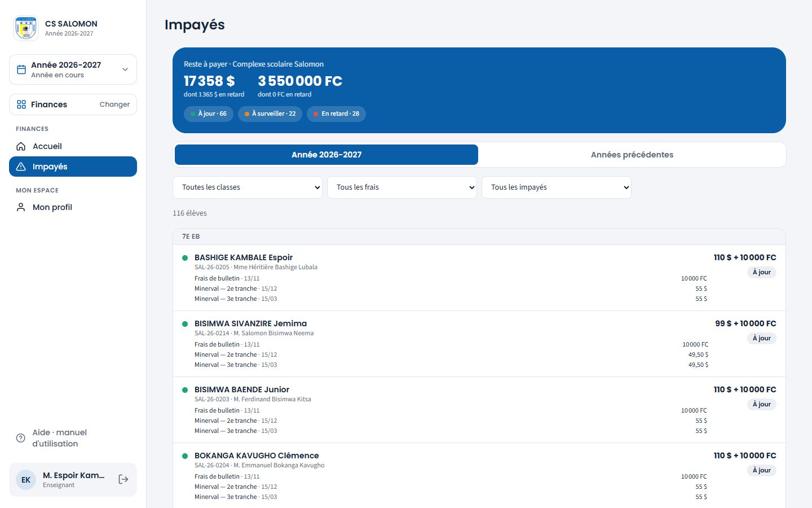
Task: Click SAL-26-0203 · M. Ferdinand Bisimwa Kitsa line
Action: click(x=253, y=399)
